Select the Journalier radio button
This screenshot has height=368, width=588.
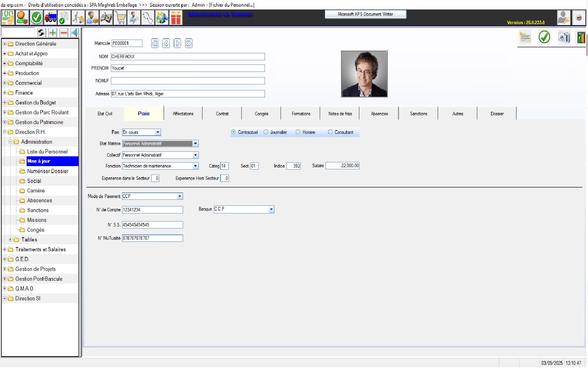[266, 132]
